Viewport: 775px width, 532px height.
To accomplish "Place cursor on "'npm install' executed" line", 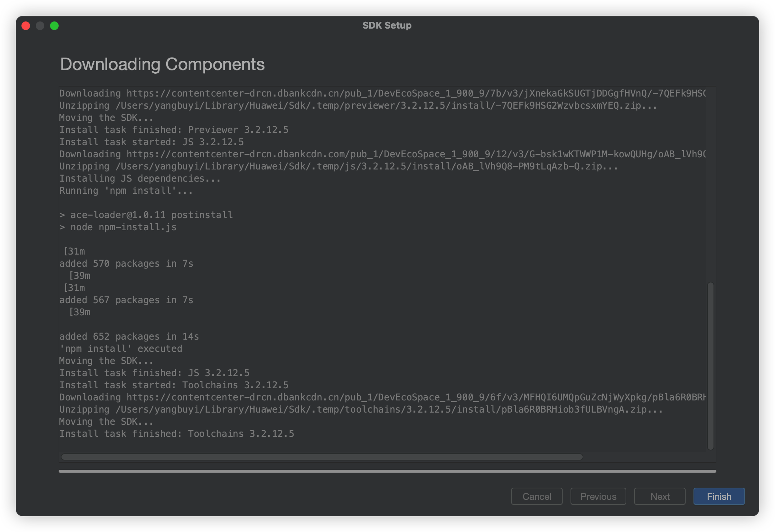I will coord(121,349).
